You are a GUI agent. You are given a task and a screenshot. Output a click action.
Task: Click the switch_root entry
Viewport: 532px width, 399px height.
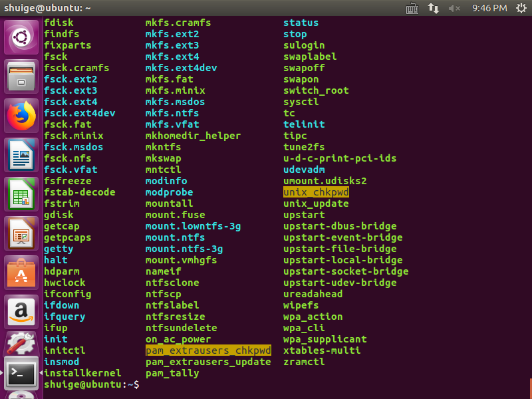317,90
